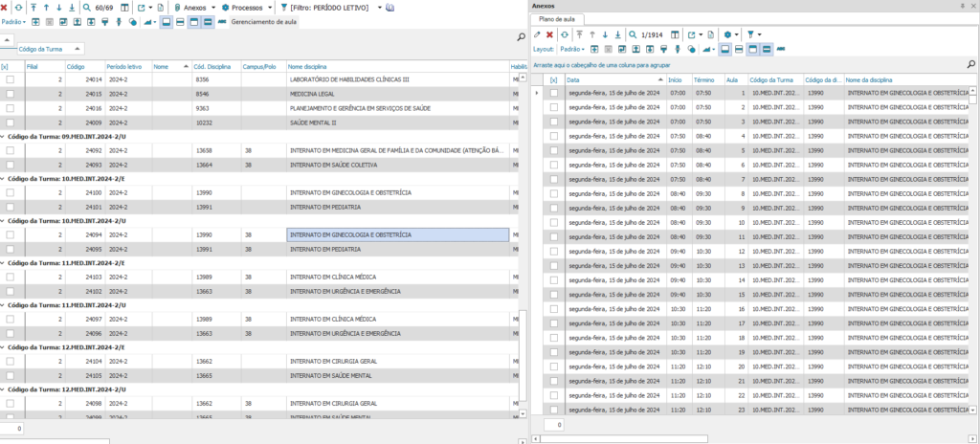Go to the last record in the main toolbar

pyautogui.click(x=73, y=7)
